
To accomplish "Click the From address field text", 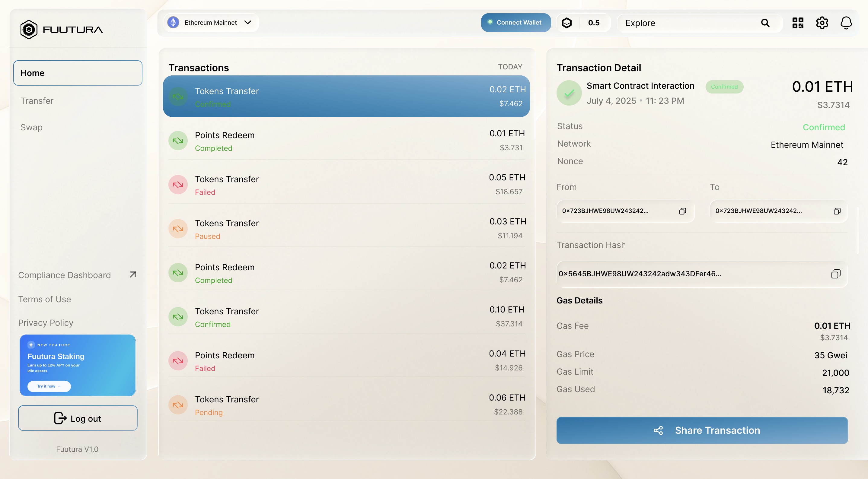I will pyautogui.click(x=605, y=211).
